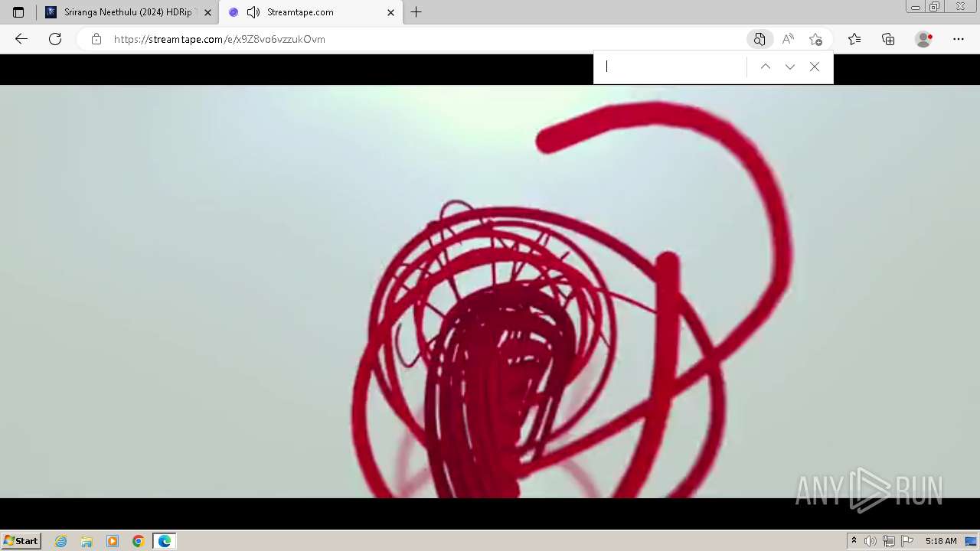
Task: Close the Sriranga Neethulu tab
Action: click(207, 12)
